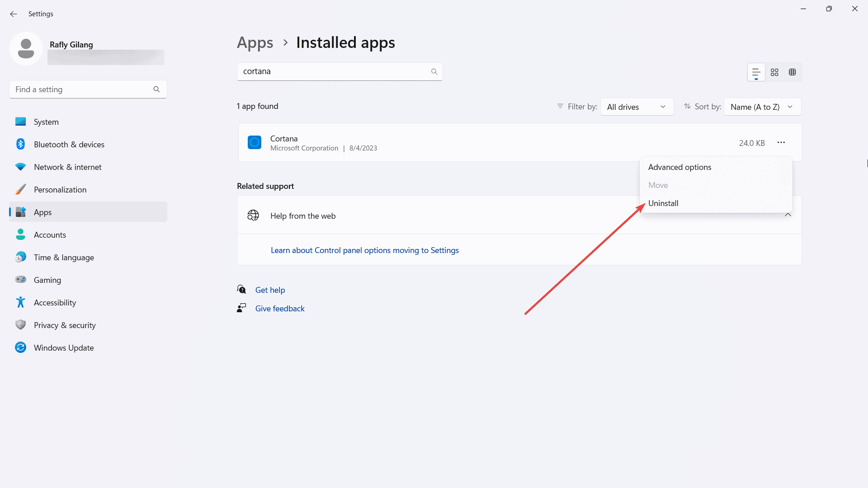Open Learn about Control panel options link
The height and width of the screenshot is (488, 868).
[364, 250]
